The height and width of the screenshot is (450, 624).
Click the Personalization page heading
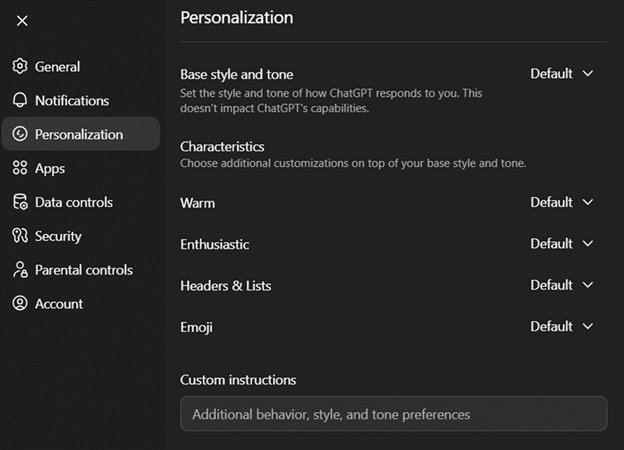click(237, 18)
